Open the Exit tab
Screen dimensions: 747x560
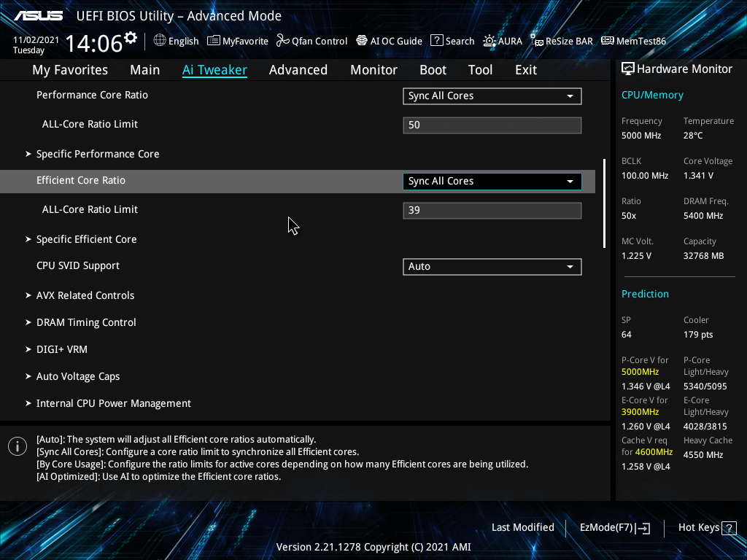click(x=526, y=70)
